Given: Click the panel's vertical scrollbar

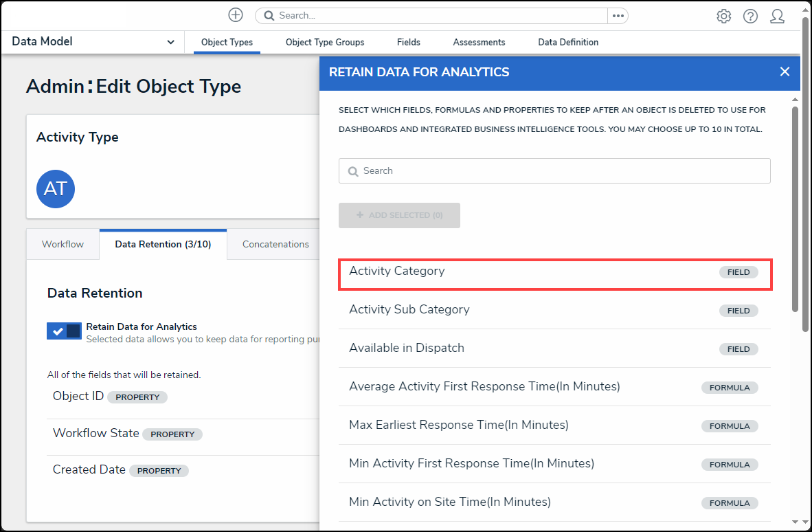Looking at the screenshot, I should click(x=795, y=206).
